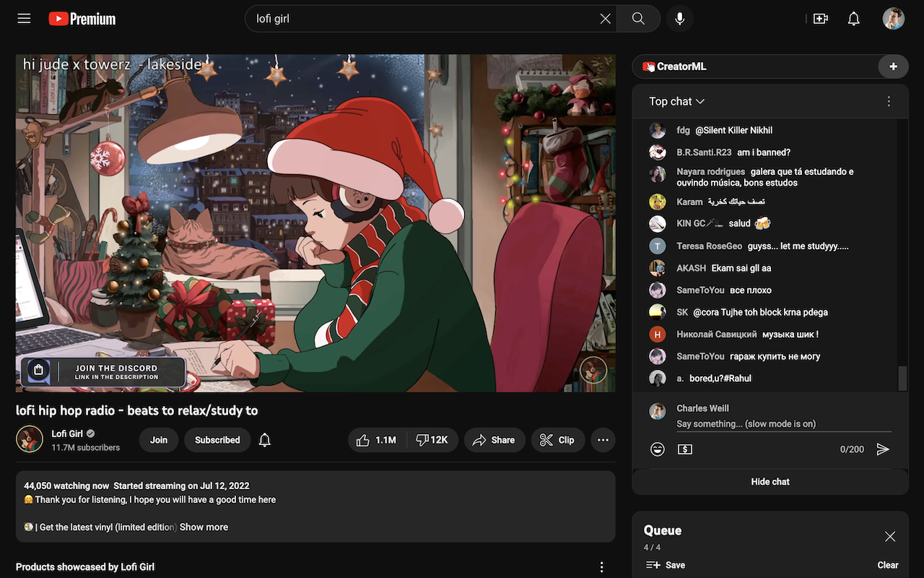This screenshot has width=924, height=578.
Task: Click the chat scrollbar thumb
Action: pyautogui.click(x=902, y=378)
